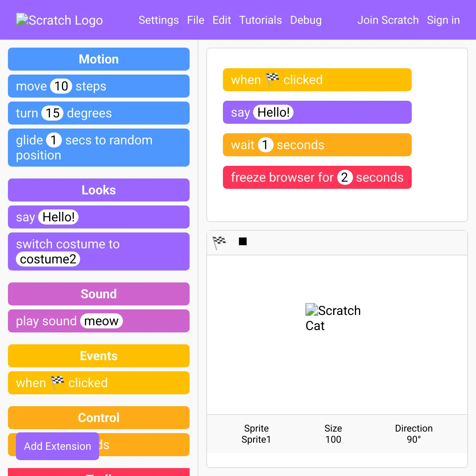
Task: Click the green flag run icon above stage
Action: [219, 242]
